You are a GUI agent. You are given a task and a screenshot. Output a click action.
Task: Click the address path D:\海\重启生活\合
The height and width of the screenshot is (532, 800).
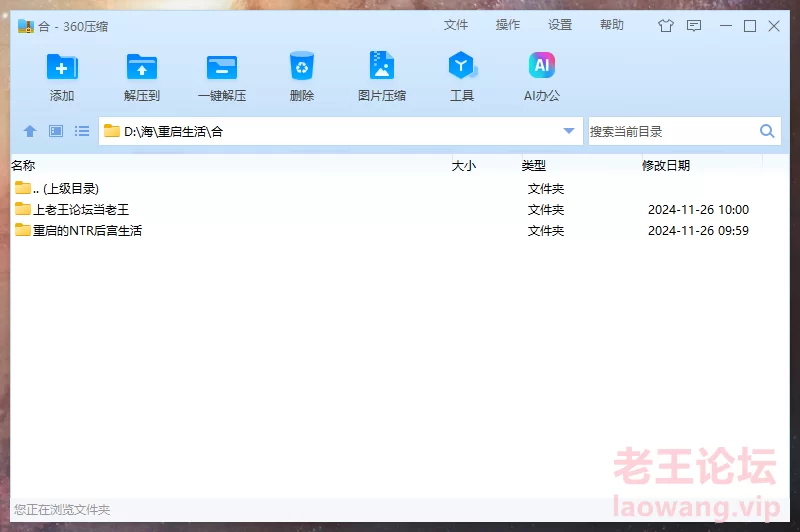173,132
